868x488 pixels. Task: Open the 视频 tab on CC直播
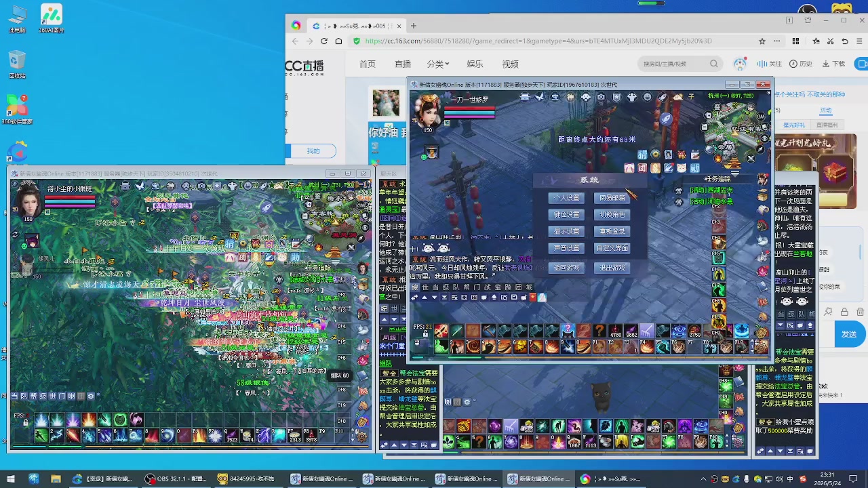(510, 64)
